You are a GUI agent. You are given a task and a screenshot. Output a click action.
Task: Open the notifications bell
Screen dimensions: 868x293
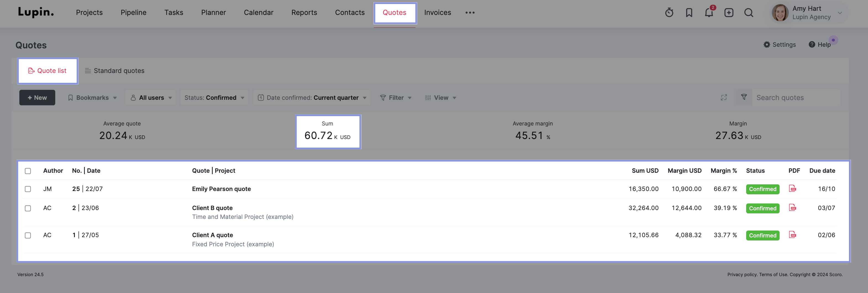(x=709, y=13)
